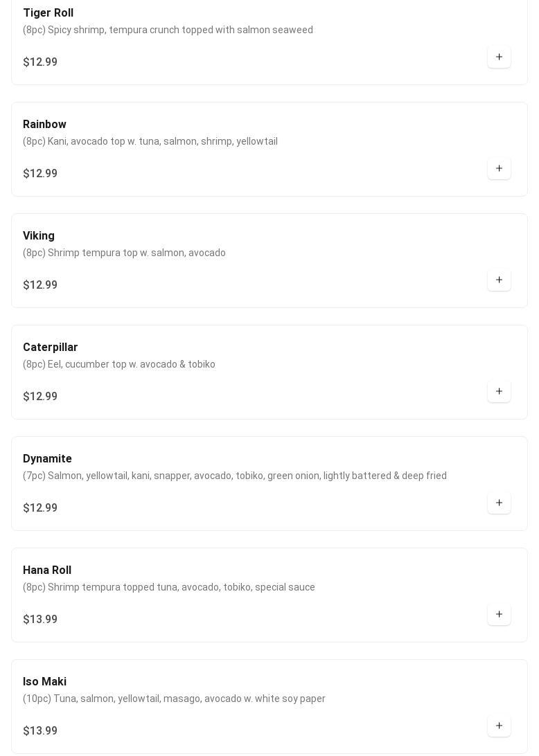This screenshot has width=539, height=756.
Task: Click the Caterpillar eel cucumber description
Action: [118, 364]
